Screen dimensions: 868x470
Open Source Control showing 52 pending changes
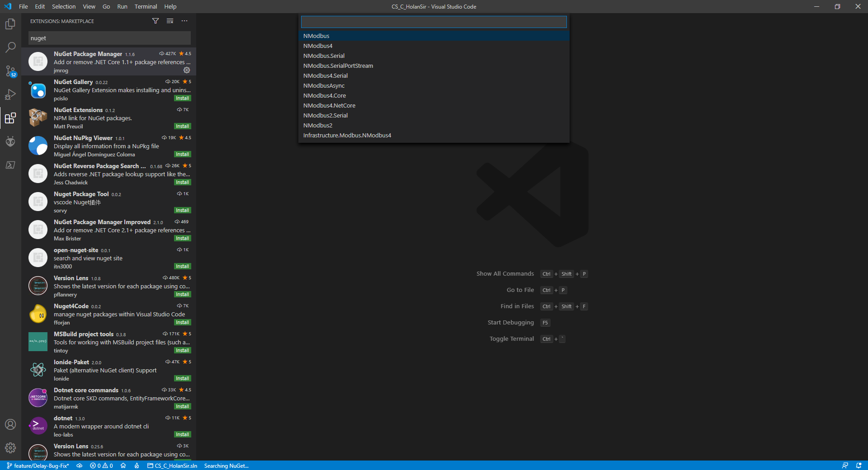pos(10,70)
